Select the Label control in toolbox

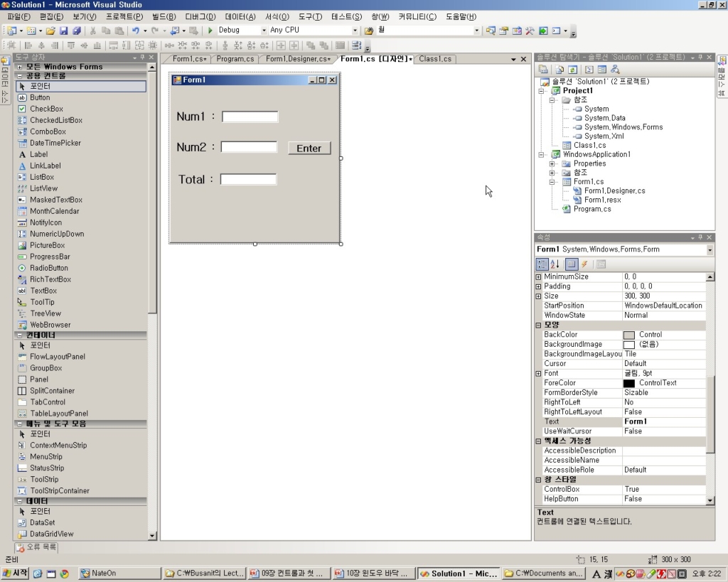click(39, 154)
